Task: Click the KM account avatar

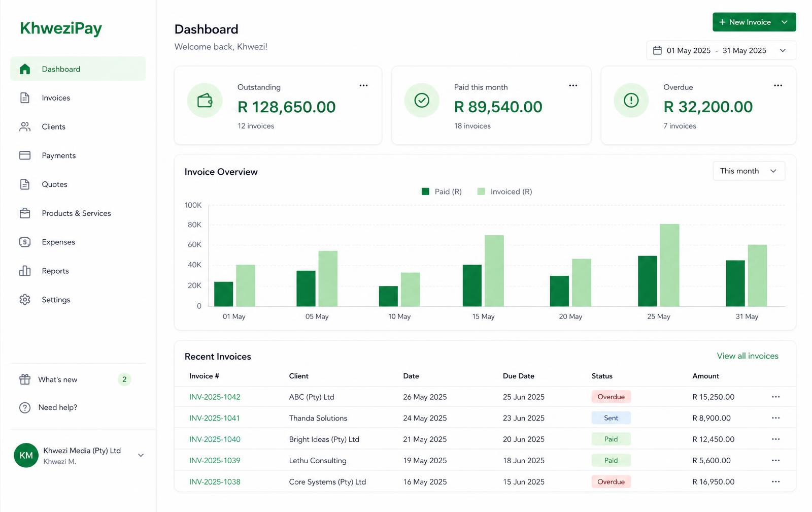Action: click(x=26, y=455)
